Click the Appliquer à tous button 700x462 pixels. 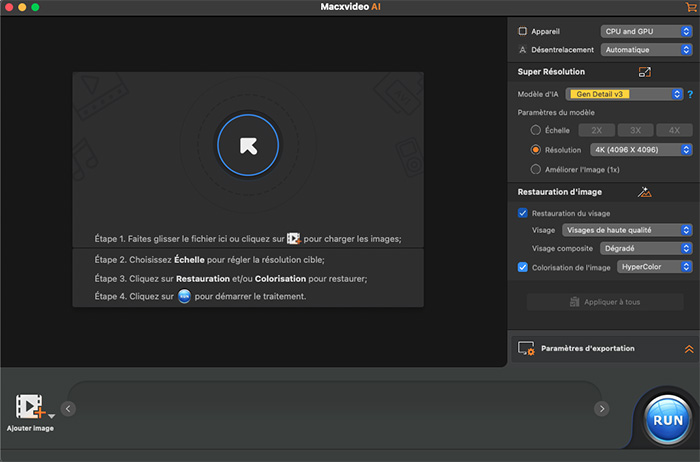click(605, 302)
